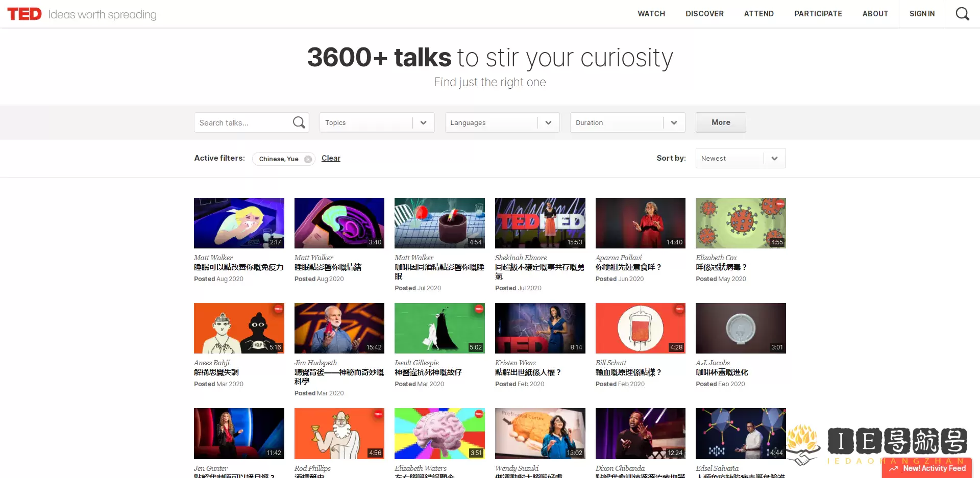Open the DISCOVER menu
This screenshot has height=478, width=980.
point(704,14)
